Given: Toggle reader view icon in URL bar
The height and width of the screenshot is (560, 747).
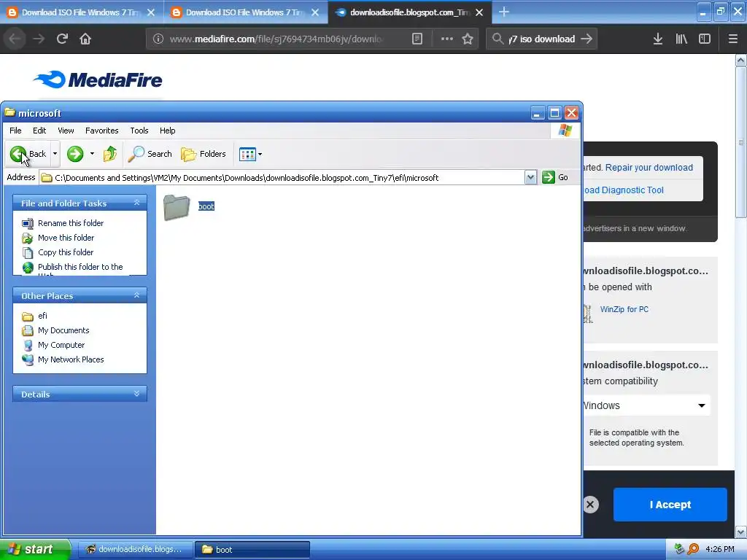Looking at the screenshot, I should (x=417, y=39).
